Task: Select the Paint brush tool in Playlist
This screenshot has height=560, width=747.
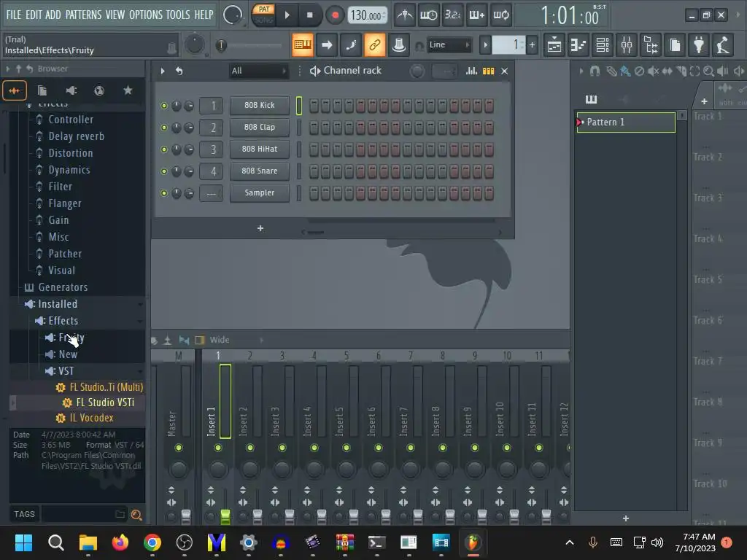Action: coord(625,71)
